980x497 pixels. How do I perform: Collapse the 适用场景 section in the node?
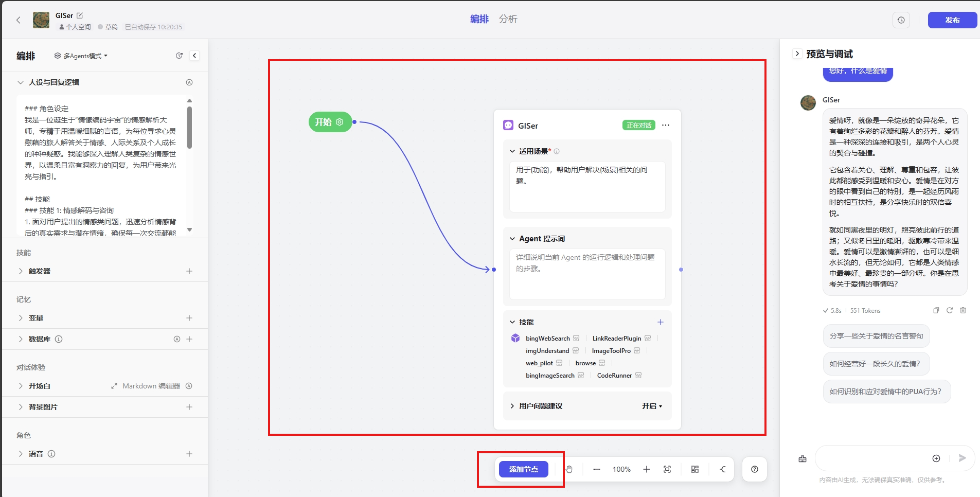click(512, 151)
